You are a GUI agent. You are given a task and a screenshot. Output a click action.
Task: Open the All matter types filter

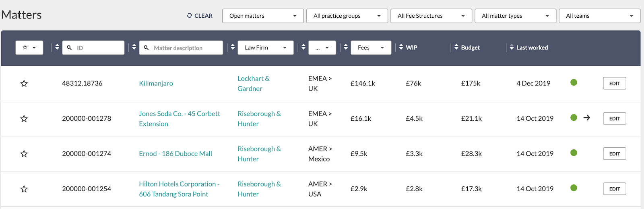[515, 16]
